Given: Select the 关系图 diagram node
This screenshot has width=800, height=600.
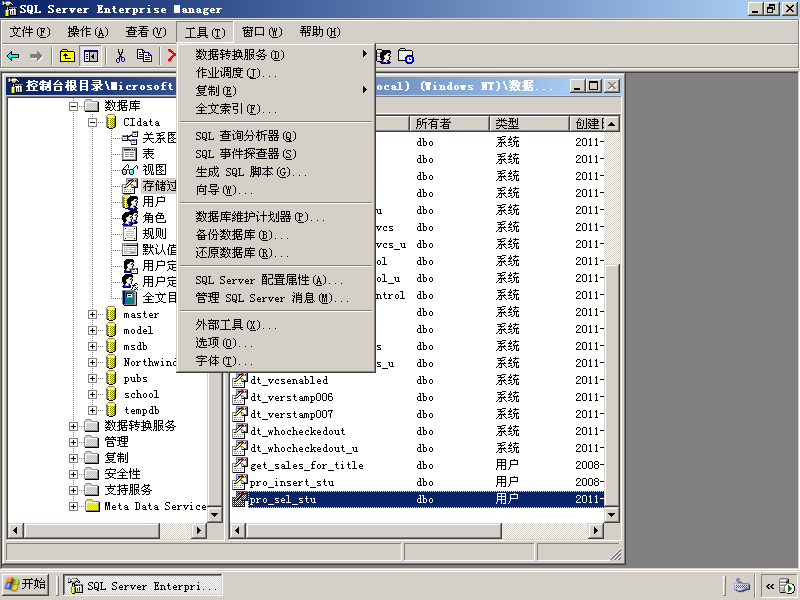Looking at the screenshot, I should click(159, 138).
